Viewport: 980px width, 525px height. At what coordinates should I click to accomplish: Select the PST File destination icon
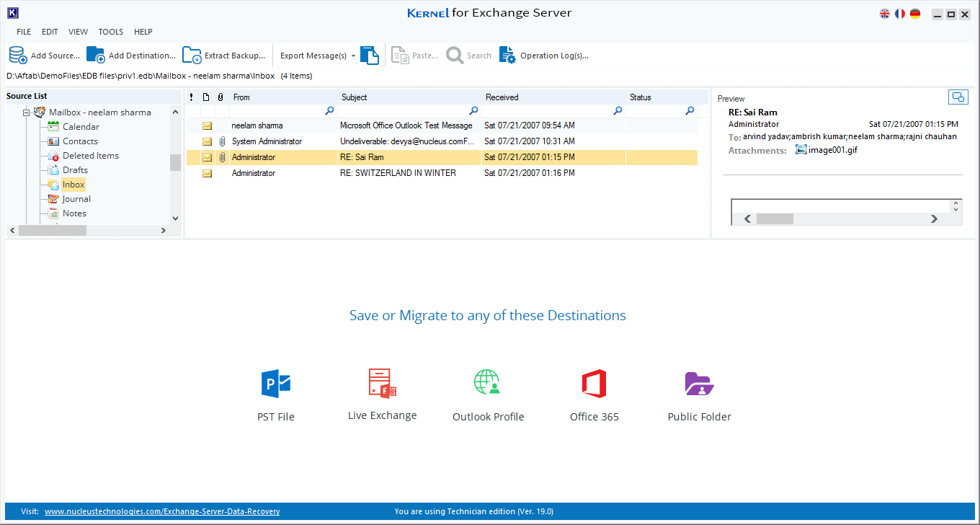[275, 384]
